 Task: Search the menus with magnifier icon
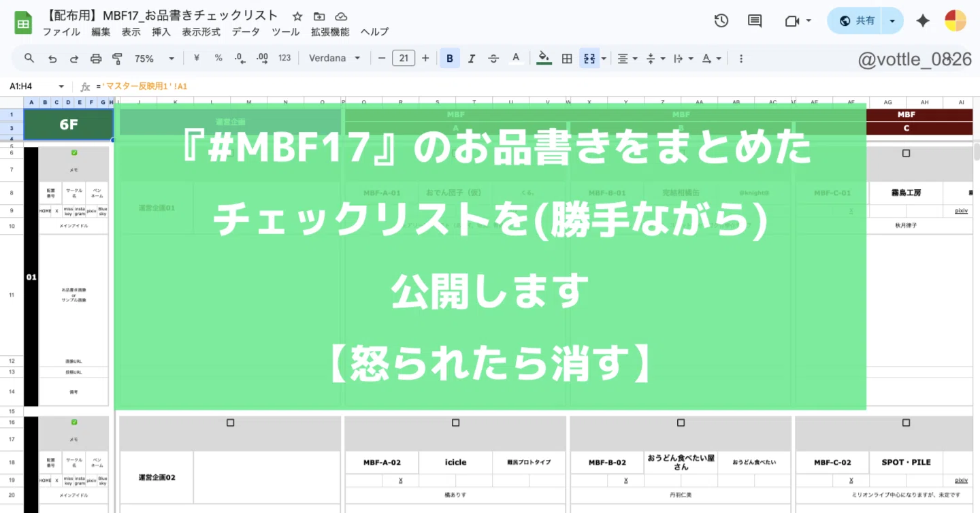(29, 59)
